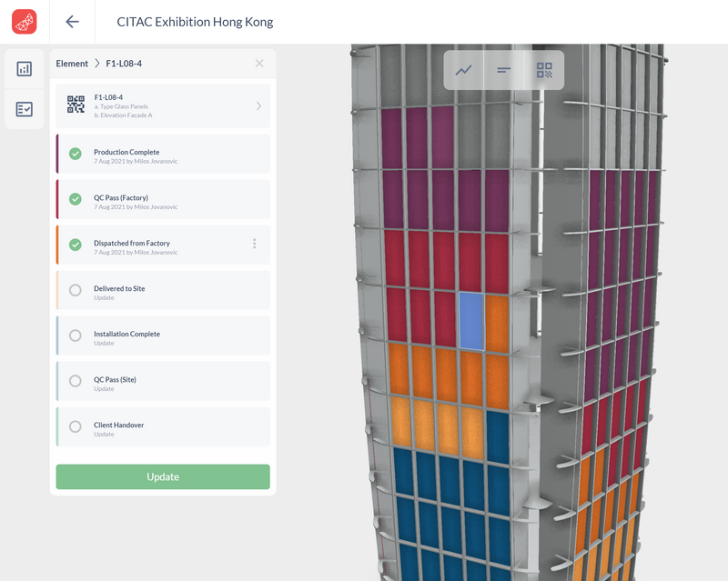Click the Production Complete stage label

pyautogui.click(x=126, y=152)
